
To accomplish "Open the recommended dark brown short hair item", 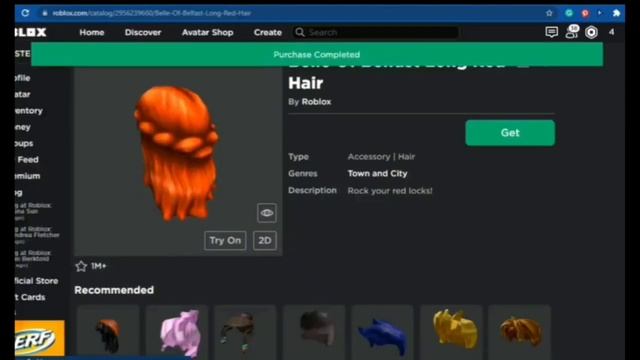I will 314,333.
